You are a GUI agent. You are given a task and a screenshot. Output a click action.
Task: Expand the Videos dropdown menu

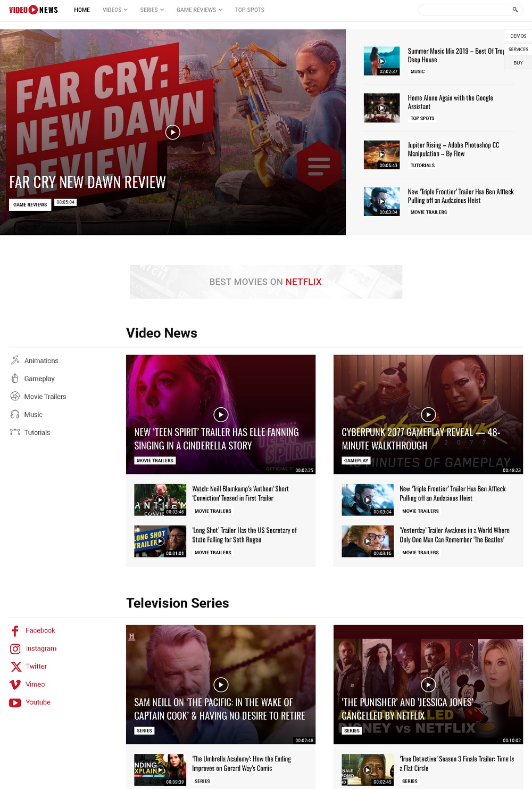115,10
